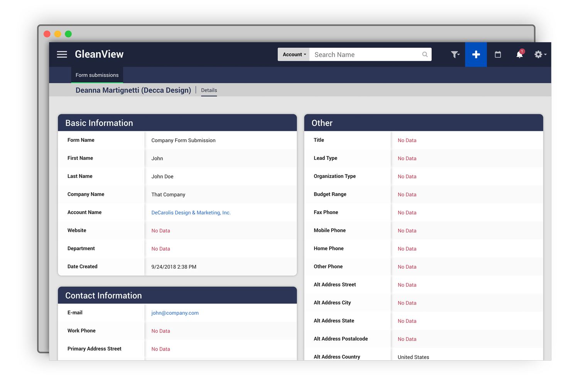Open the hamburger menu
This screenshot has height=385, width=588.
pyautogui.click(x=62, y=54)
